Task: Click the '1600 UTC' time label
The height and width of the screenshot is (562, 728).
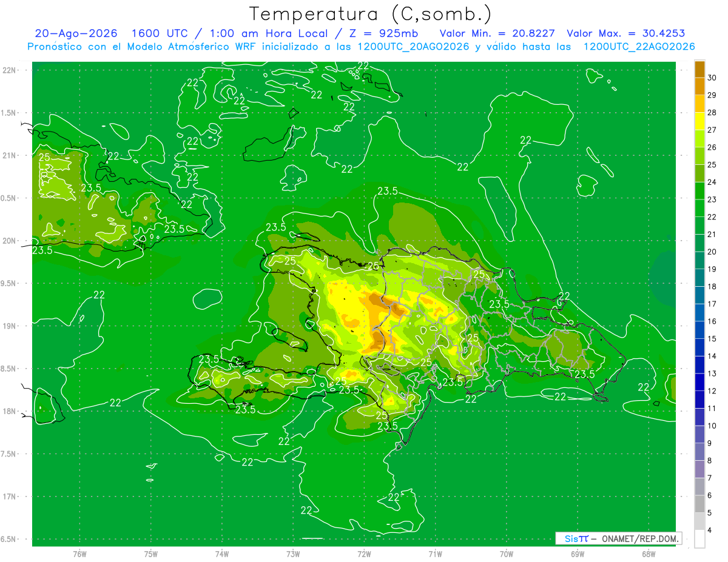Action: 159,34
